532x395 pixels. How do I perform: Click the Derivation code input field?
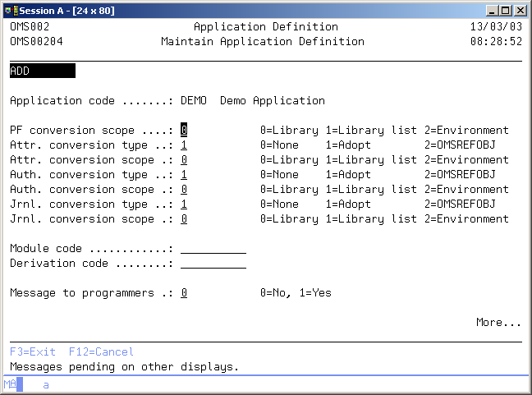coord(213,264)
